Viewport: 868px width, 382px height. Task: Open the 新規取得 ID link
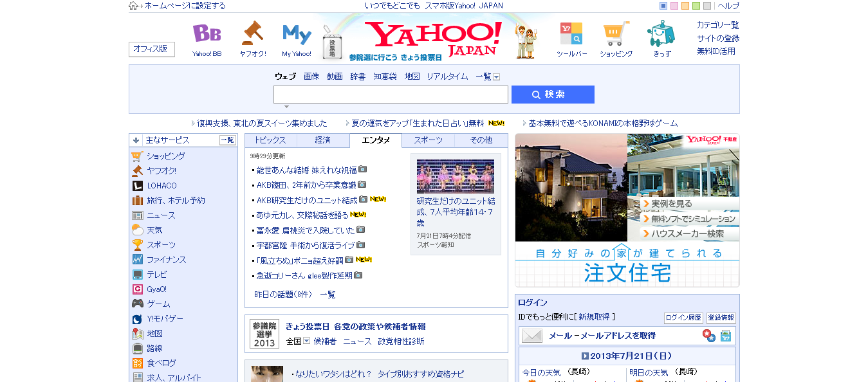pos(594,317)
